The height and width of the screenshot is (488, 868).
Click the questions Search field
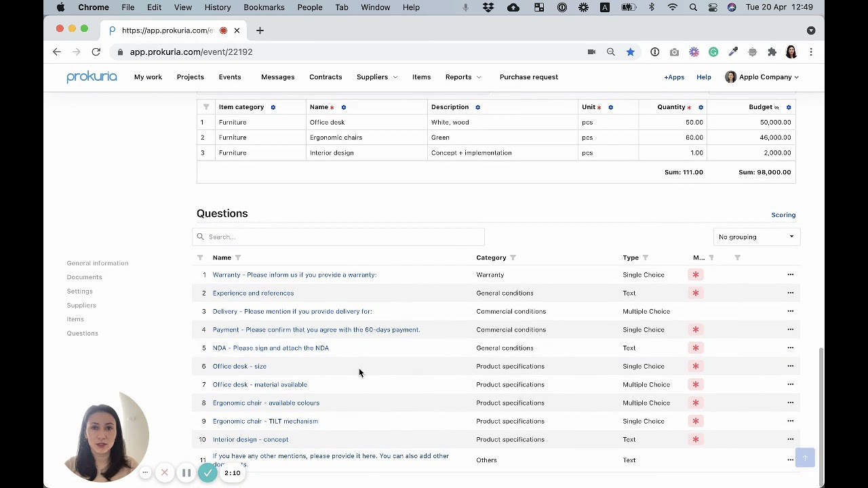(x=338, y=237)
